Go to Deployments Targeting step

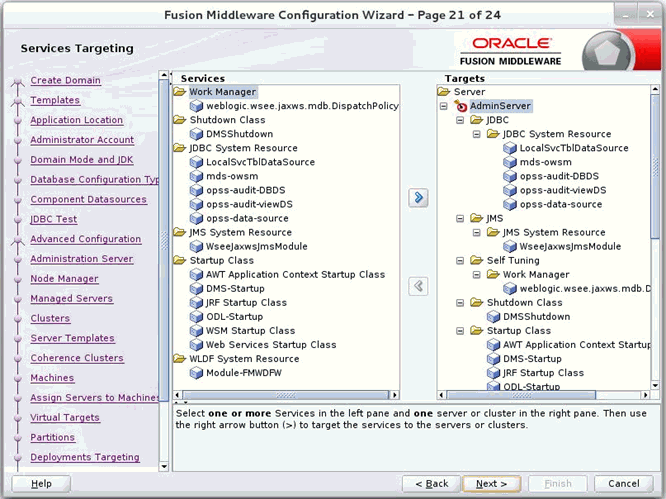point(85,457)
